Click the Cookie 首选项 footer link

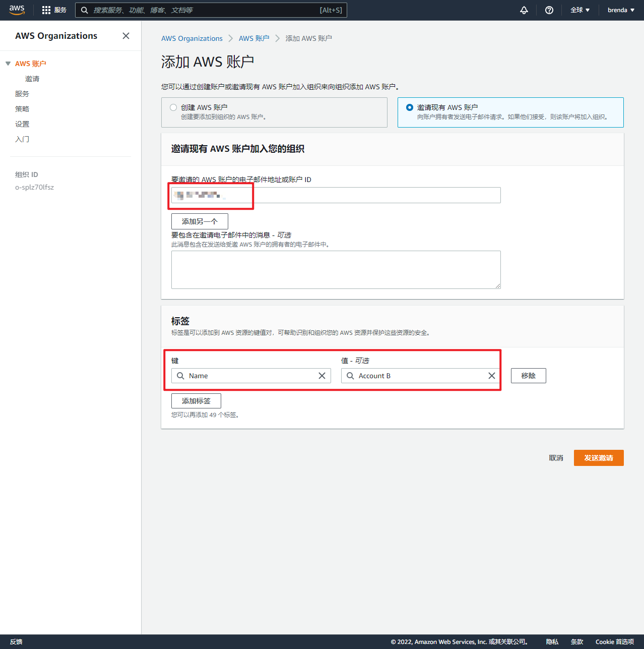[x=615, y=642]
